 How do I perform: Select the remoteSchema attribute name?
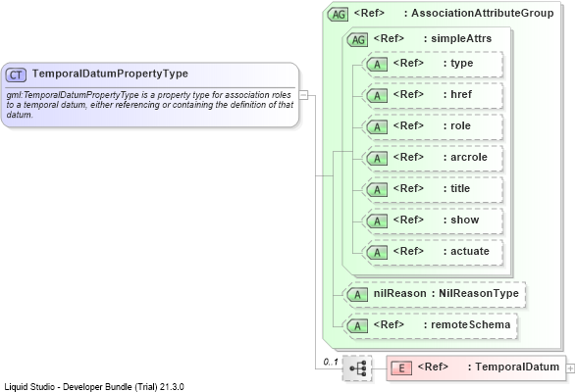click(470, 325)
